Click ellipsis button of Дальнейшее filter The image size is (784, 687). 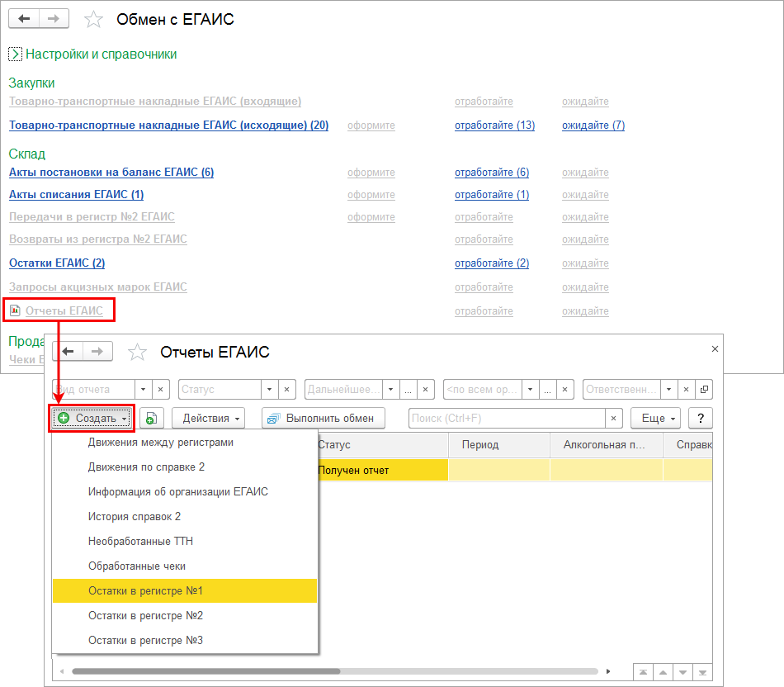pos(408,389)
